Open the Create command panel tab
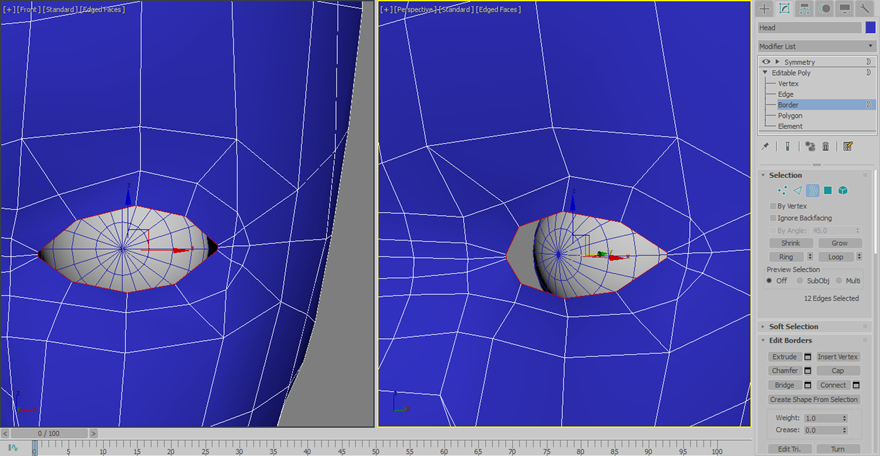Viewport: 880px width, 456px height. coord(764,8)
